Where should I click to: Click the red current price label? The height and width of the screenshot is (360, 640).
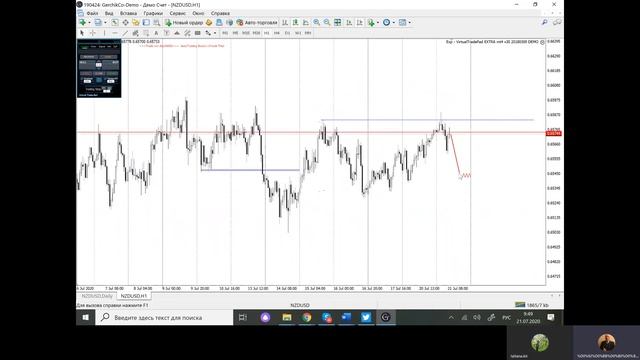tap(554, 133)
